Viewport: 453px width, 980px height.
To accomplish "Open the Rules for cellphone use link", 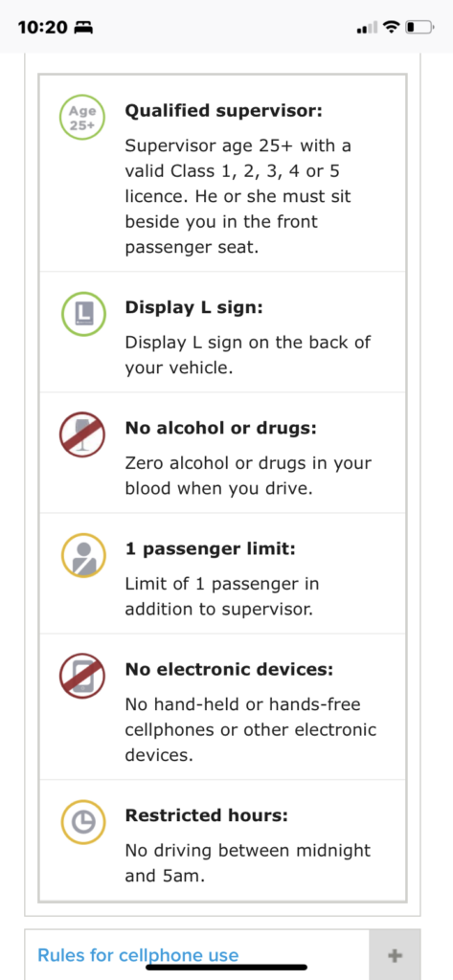I will (x=138, y=955).
